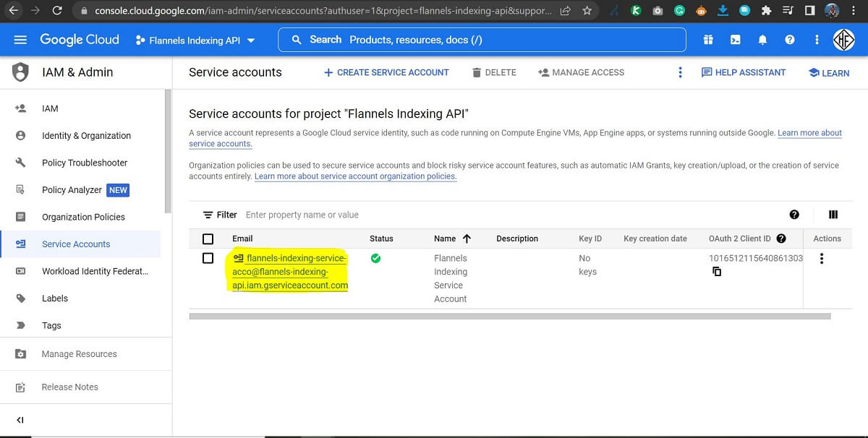Screen dimensions: 868x438
Task: Click the Manage Resources folder icon
Action: [x=20, y=353]
